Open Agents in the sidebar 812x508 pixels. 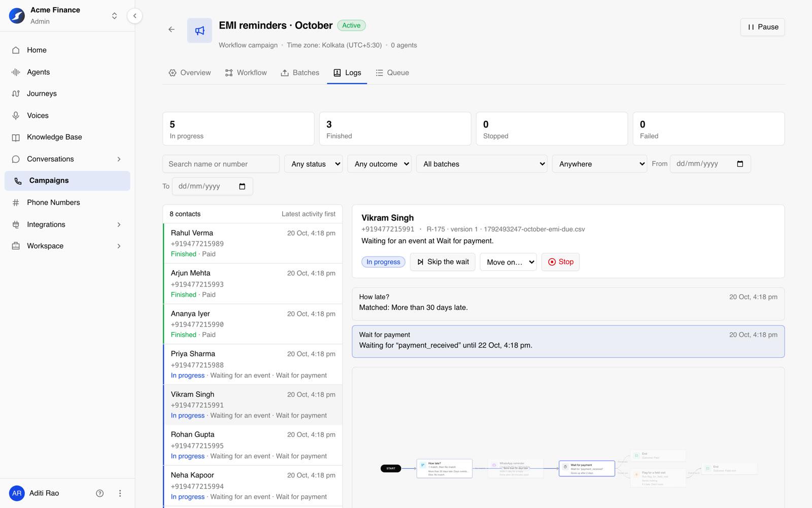(x=67, y=72)
